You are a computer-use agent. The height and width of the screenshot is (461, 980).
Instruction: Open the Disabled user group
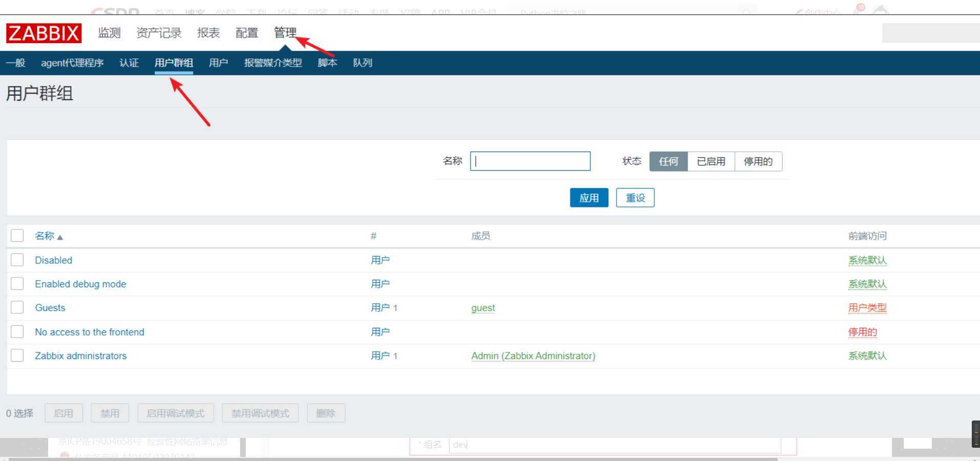[x=53, y=260]
